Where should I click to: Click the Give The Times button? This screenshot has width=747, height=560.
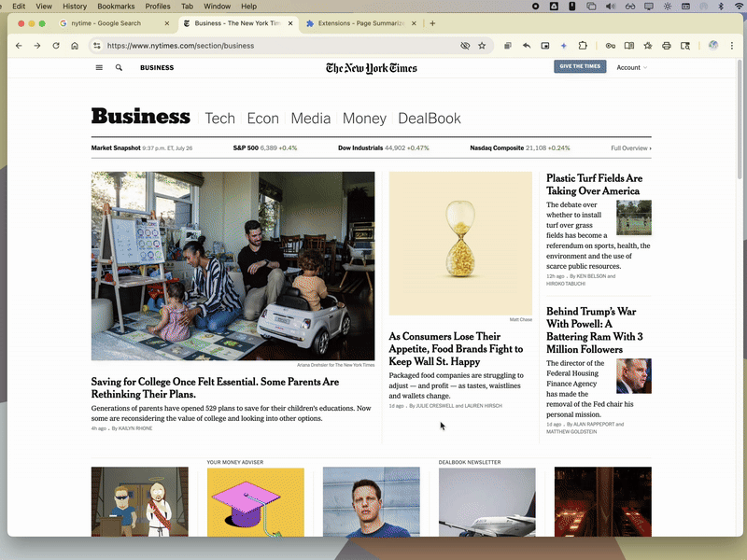click(580, 66)
